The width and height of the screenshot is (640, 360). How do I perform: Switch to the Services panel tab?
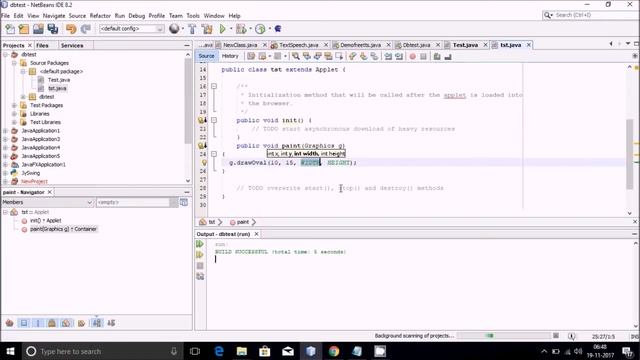point(72,45)
